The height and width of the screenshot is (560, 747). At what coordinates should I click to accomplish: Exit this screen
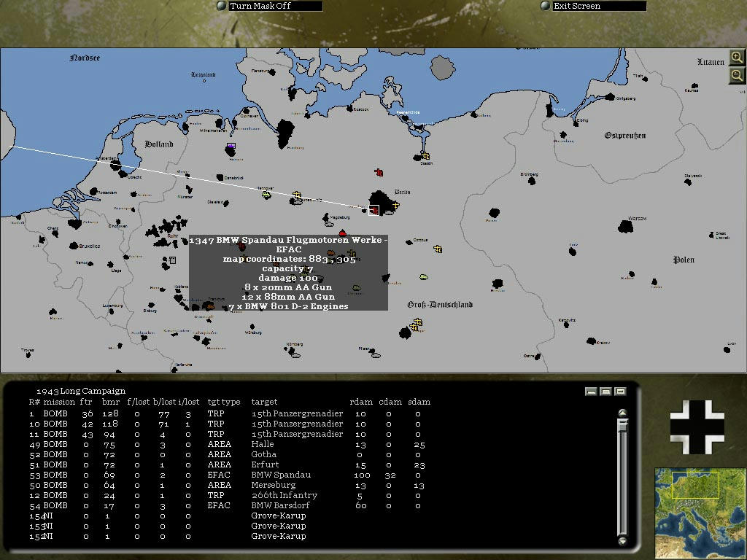pos(594,6)
